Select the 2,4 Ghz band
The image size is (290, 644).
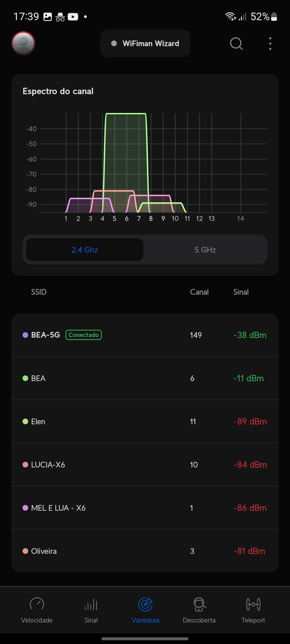point(85,250)
